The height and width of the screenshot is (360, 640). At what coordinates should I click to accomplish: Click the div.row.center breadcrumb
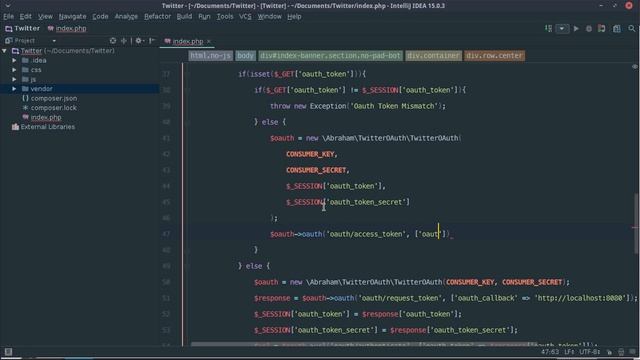tap(494, 56)
